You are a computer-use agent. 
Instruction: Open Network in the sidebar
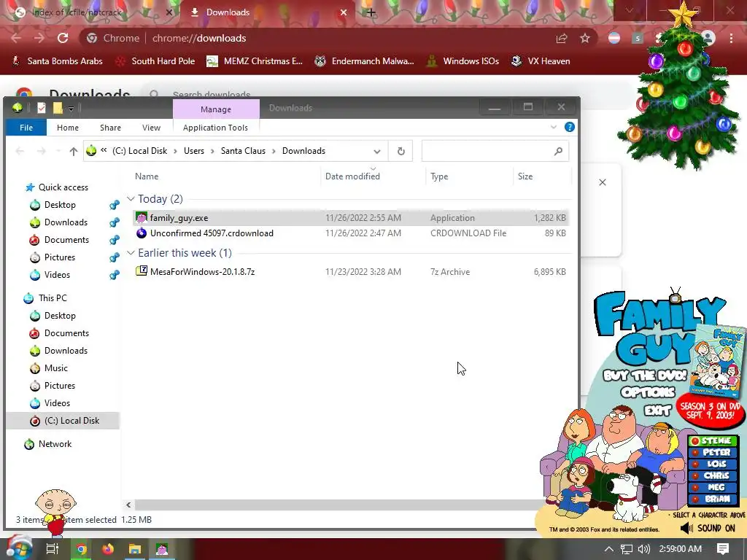click(55, 444)
